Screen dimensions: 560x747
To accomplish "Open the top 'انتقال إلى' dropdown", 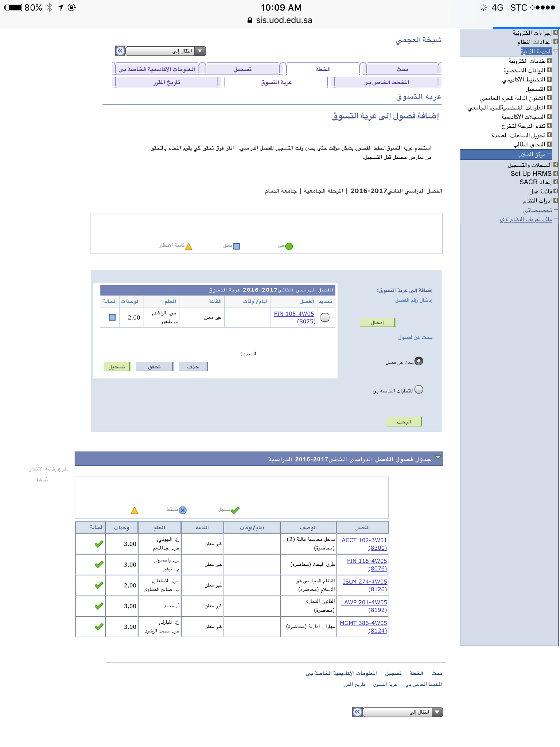I will (166, 51).
